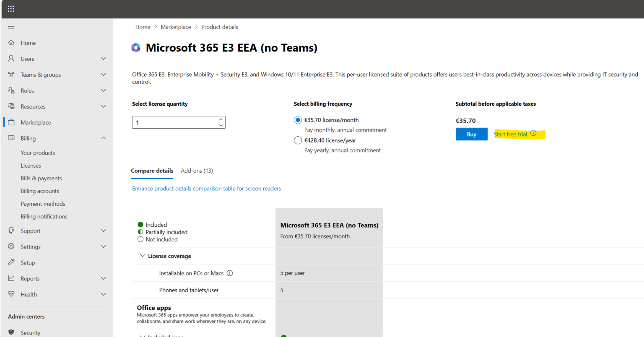Viewport: 644px width, 337px height.
Task: Select the €35.70 license/month billing option
Action: click(x=298, y=120)
